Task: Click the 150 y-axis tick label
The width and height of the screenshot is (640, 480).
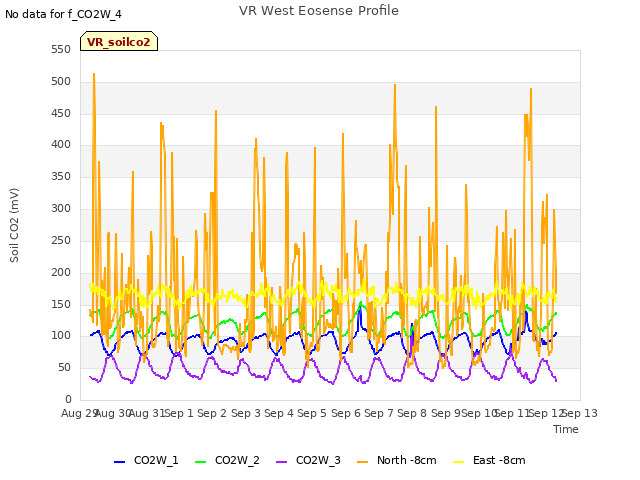Action: 61,304
